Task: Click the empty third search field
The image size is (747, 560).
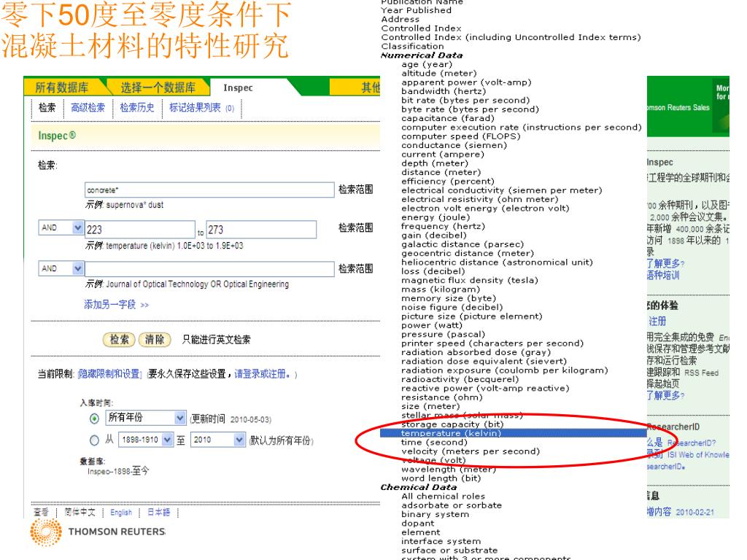Action: (x=209, y=268)
